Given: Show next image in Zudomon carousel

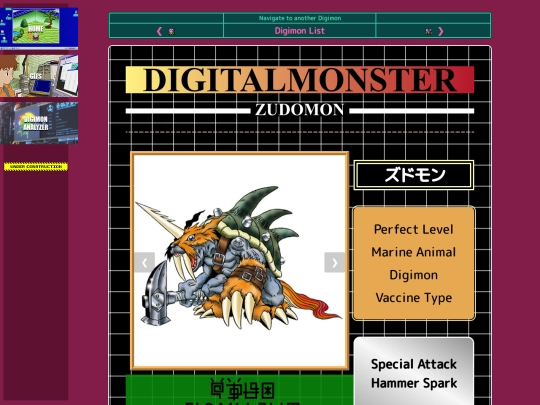Looking at the screenshot, I should (x=334, y=262).
